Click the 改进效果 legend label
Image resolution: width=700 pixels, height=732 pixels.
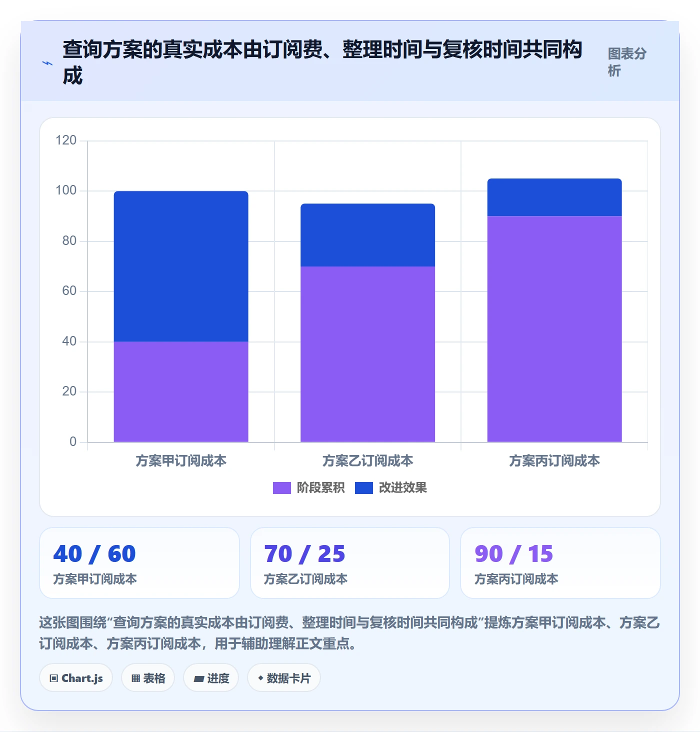pyautogui.click(x=402, y=488)
